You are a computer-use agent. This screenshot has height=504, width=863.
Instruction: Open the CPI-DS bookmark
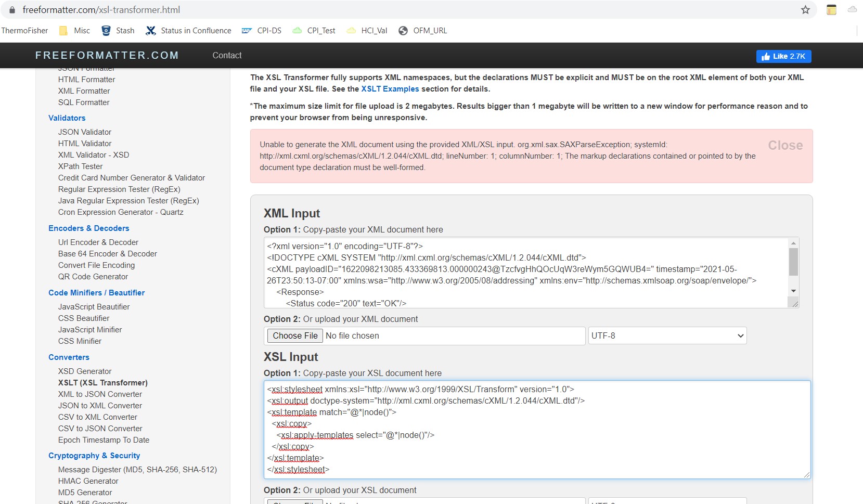(x=262, y=31)
